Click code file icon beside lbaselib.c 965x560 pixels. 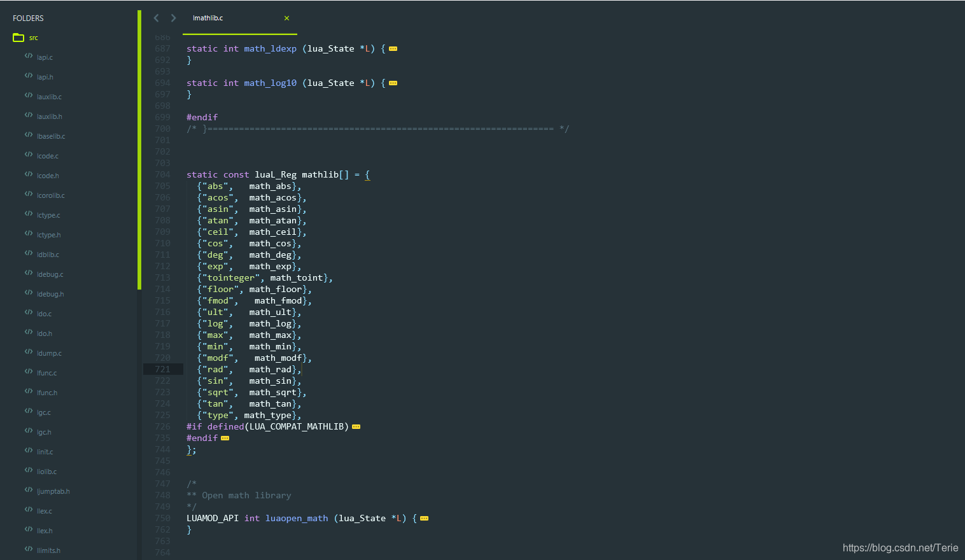tap(29, 135)
